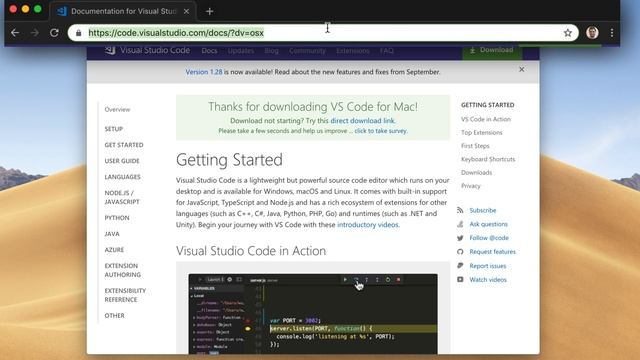
Task: Open the Chrome three-dot menu
Action: coord(612,33)
